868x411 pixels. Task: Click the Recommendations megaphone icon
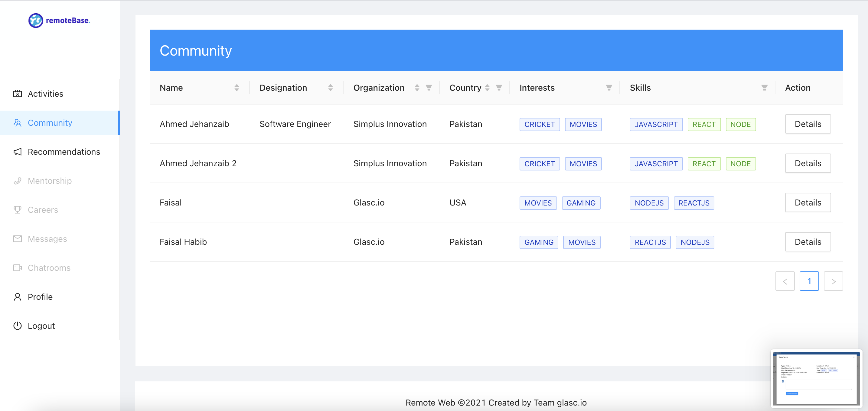(x=18, y=152)
